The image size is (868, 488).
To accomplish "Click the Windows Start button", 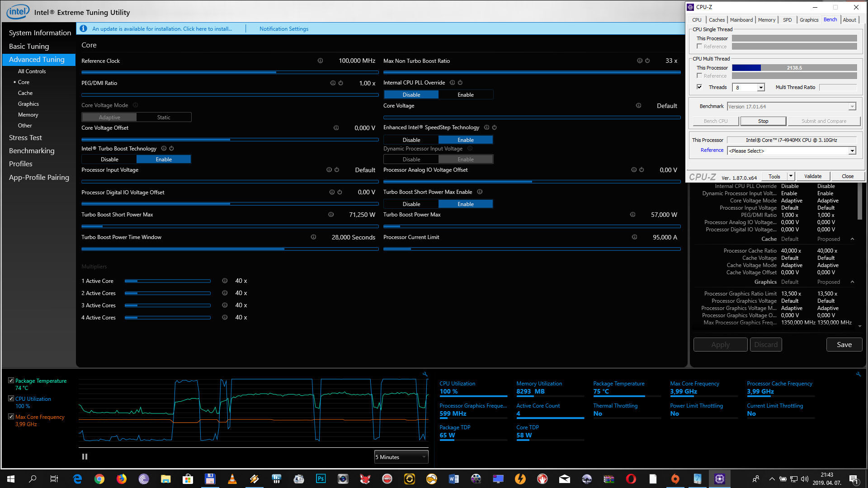I will 11,479.
